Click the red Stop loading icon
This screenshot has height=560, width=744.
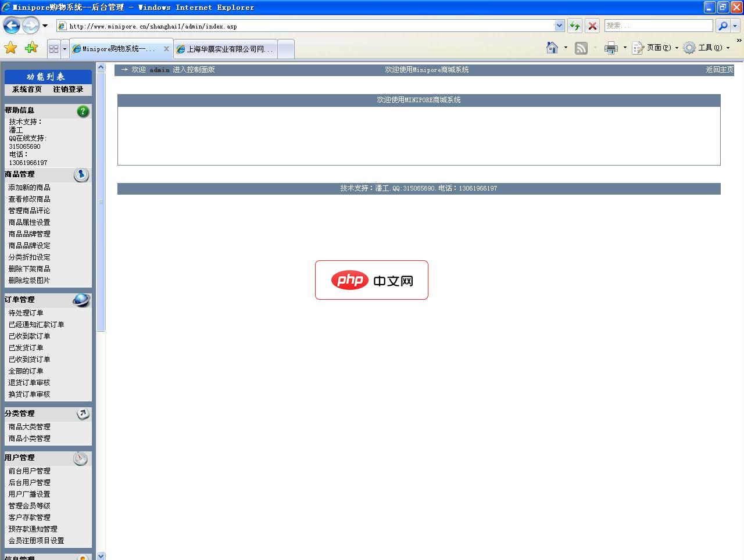[592, 26]
